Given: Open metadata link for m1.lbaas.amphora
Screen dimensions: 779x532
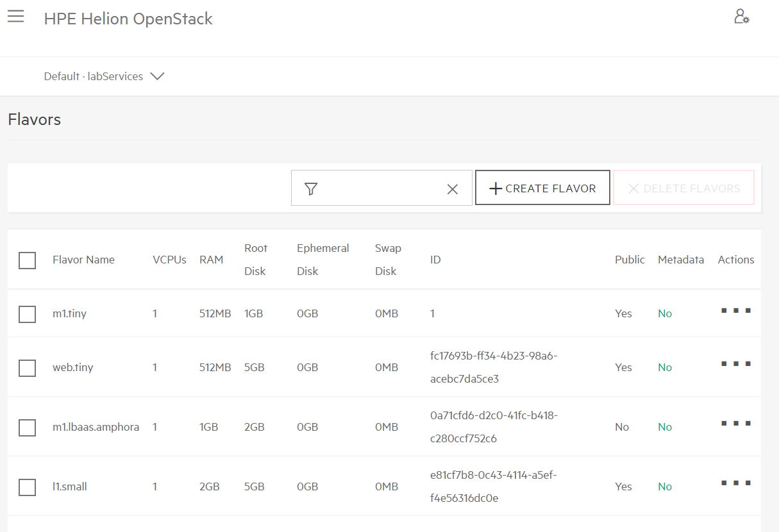Looking at the screenshot, I should pos(665,427).
